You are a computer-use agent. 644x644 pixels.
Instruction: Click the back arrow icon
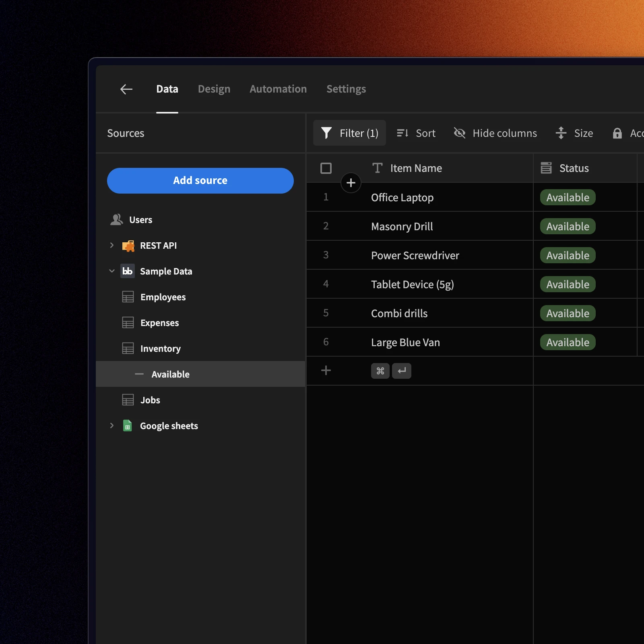coord(126,89)
